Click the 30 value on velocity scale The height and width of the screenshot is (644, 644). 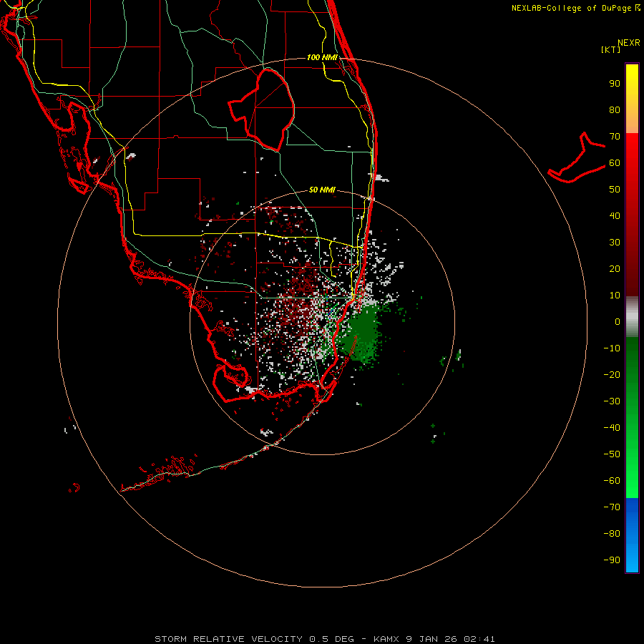pos(615,243)
